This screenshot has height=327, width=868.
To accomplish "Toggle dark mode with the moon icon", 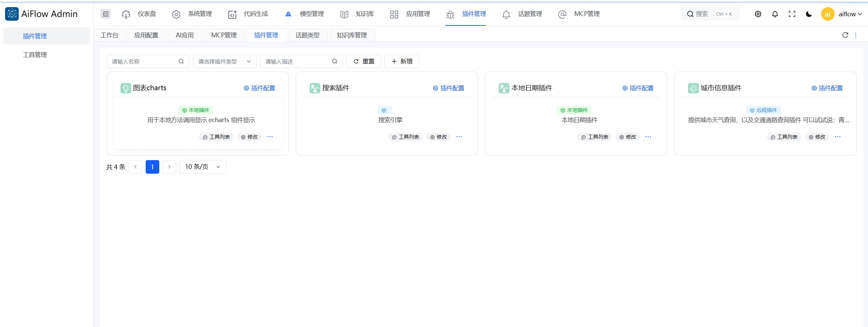I will click(809, 14).
